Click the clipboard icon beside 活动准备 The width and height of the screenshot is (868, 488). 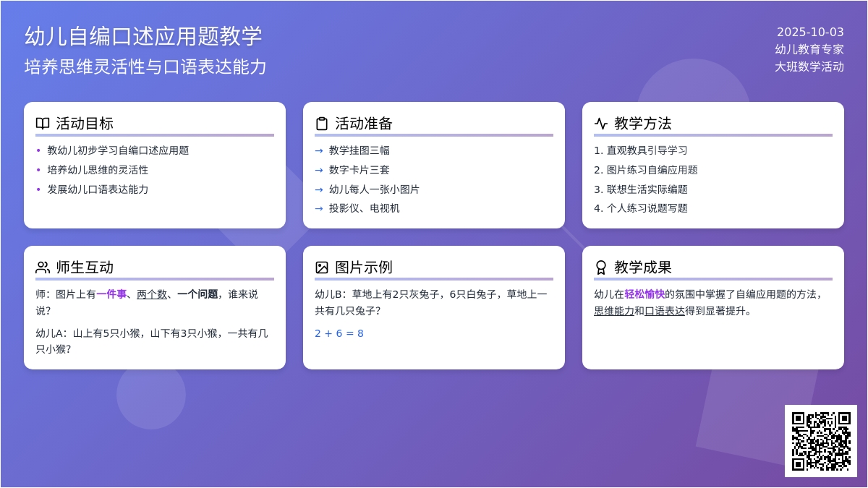(x=322, y=124)
